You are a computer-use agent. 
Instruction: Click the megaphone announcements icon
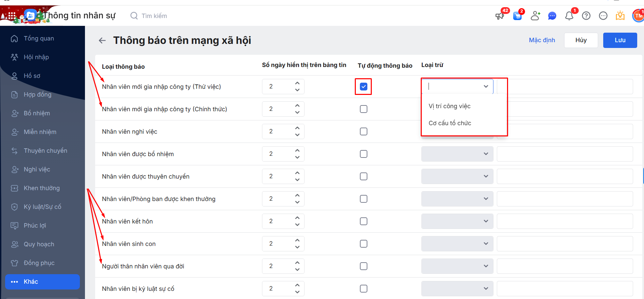click(x=500, y=16)
